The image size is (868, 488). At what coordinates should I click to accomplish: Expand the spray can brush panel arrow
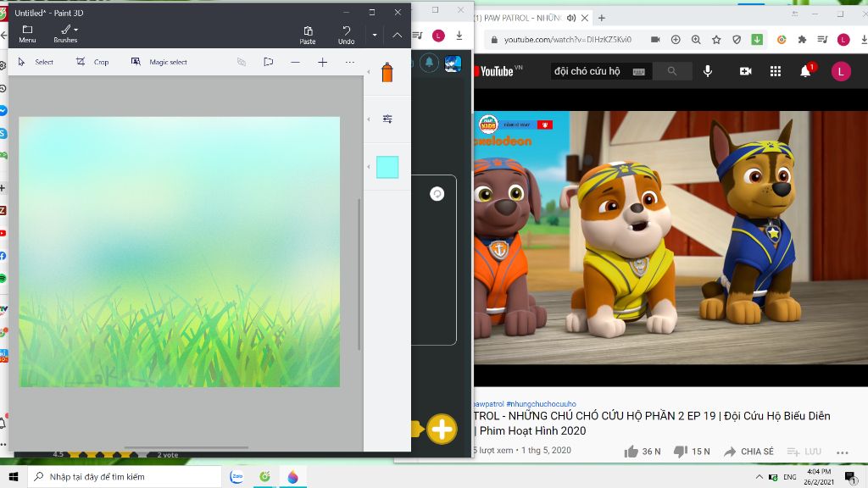[369, 73]
